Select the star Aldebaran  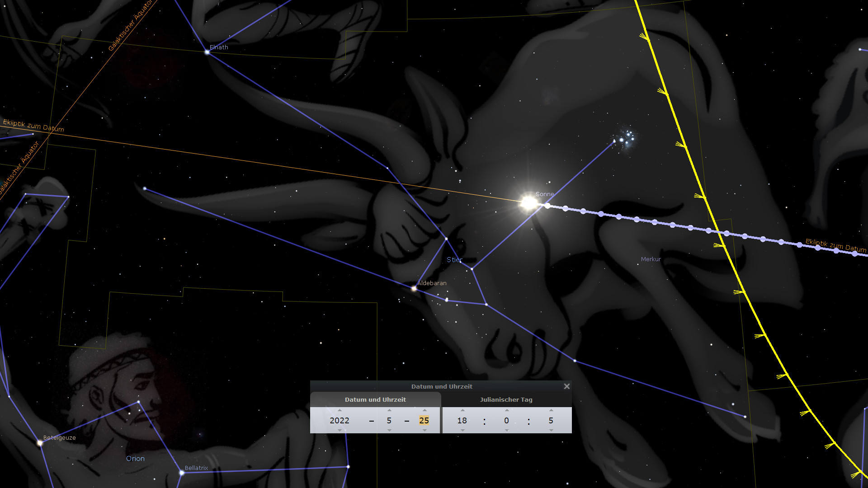(x=414, y=288)
